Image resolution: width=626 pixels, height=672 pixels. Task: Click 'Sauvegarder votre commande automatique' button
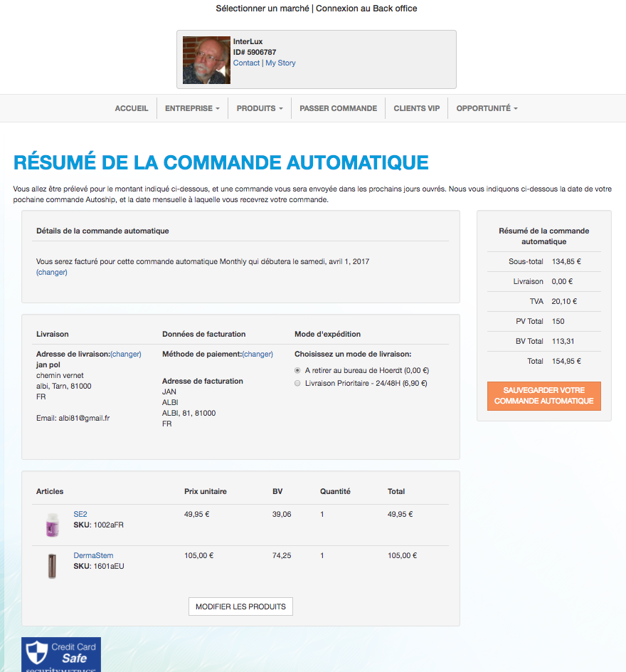[x=543, y=396]
